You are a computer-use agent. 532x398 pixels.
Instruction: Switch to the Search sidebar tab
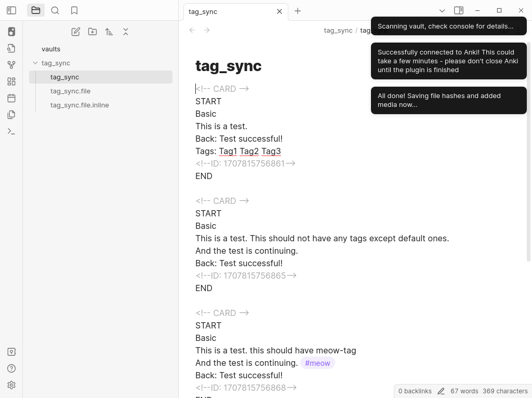point(55,10)
